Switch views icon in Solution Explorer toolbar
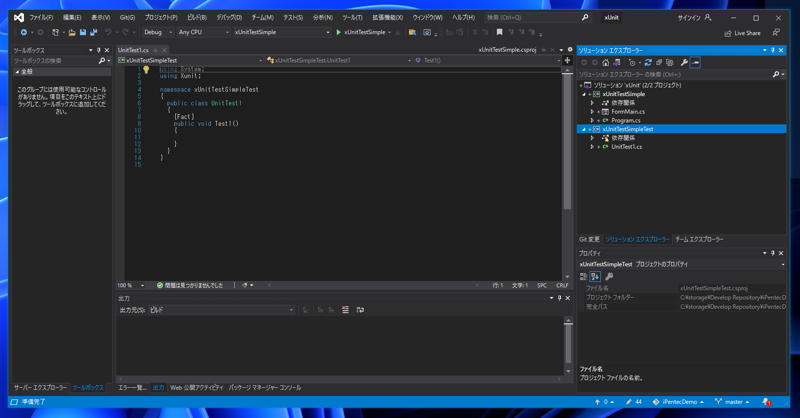This screenshot has width=800, height=418. (x=617, y=62)
